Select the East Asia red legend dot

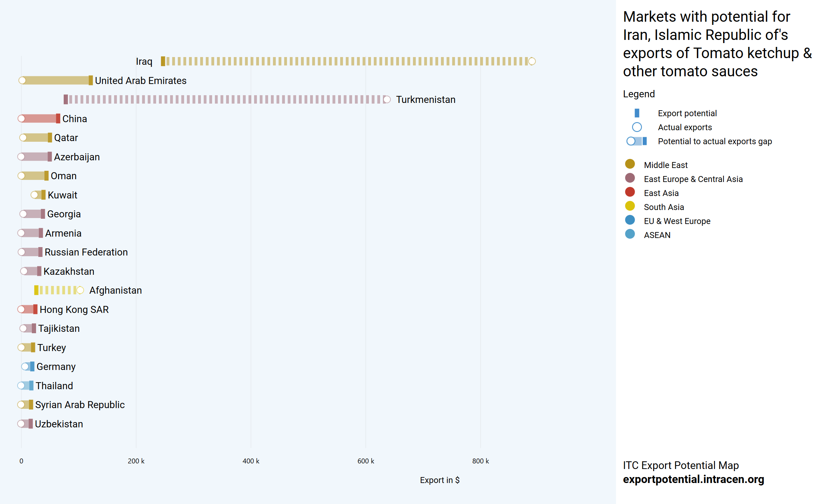(x=630, y=192)
